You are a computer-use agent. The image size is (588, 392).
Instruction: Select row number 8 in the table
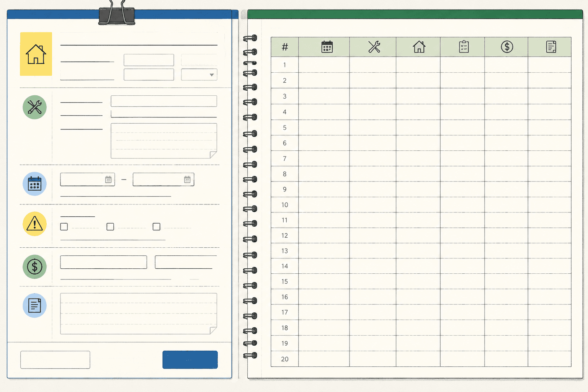tap(421, 174)
